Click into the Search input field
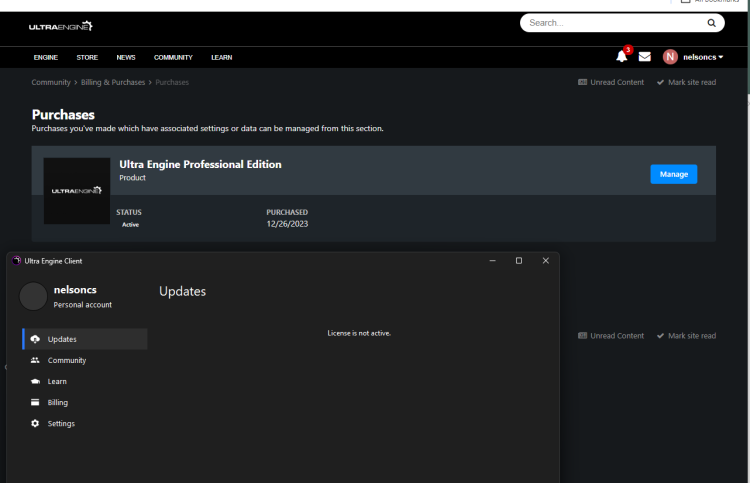The height and width of the screenshot is (483, 750). (x=610, y=23)
